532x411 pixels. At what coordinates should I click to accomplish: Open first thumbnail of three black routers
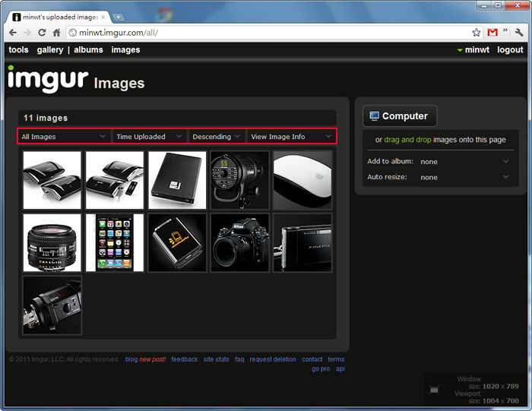click(x=52, y=180)
